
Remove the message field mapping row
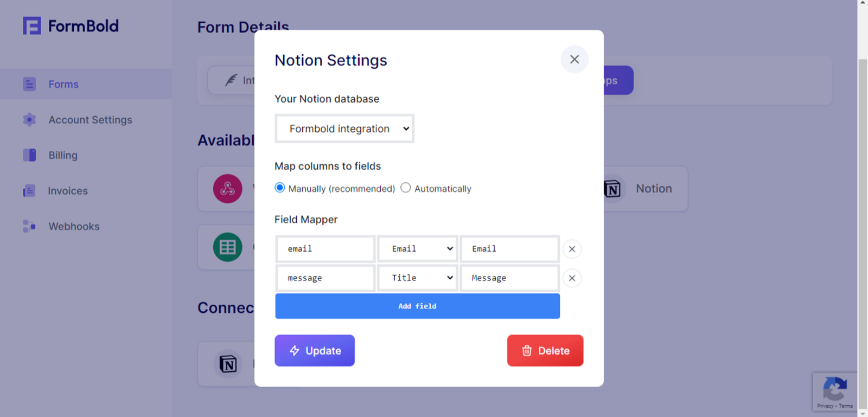(x=572, y=278)
